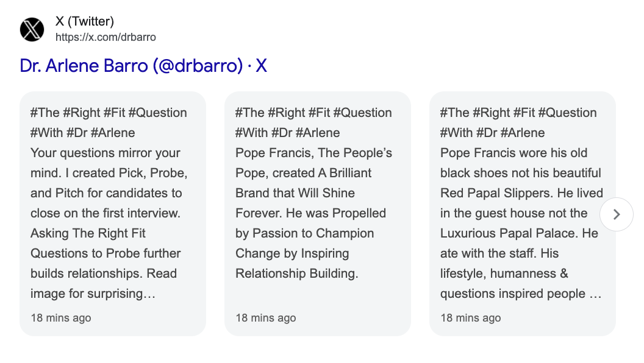Click the X (Twitter) site name

tap(85, 21)
